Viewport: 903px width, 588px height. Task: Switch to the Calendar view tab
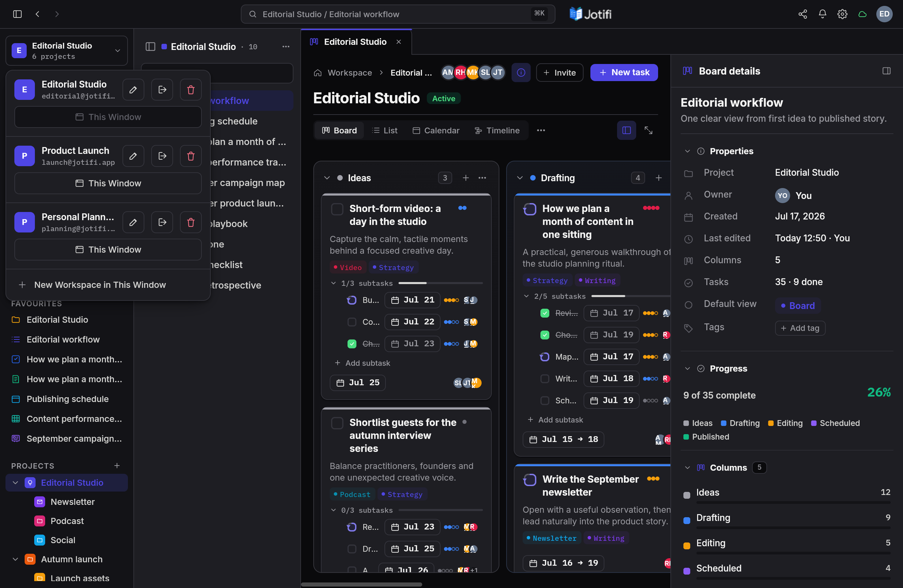436,130
